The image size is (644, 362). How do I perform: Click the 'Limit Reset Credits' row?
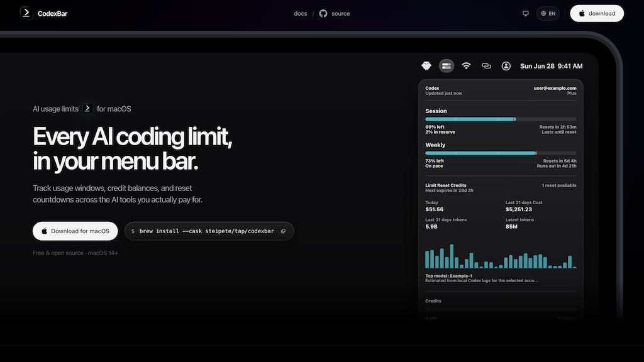click(501, 187)
